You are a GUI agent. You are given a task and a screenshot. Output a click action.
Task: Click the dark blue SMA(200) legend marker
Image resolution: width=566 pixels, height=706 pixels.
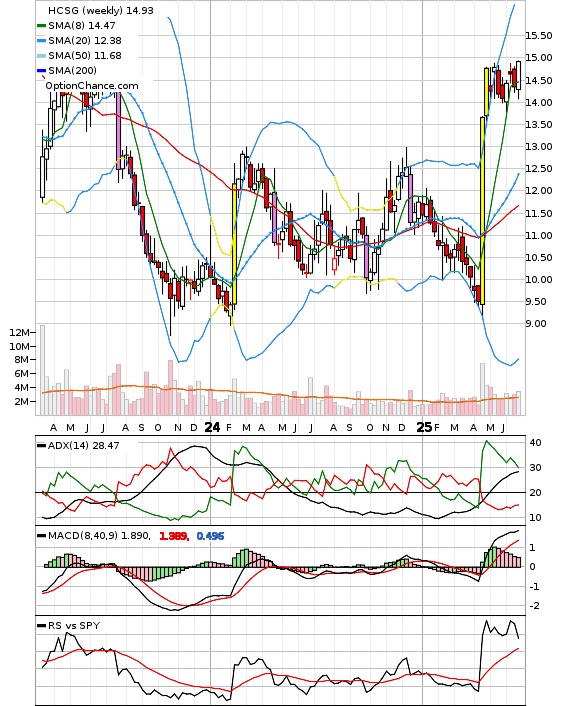tap(41, 71)
